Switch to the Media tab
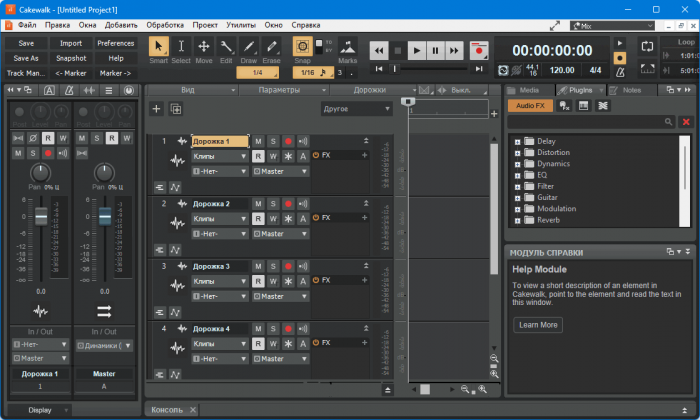 point(529,90)
